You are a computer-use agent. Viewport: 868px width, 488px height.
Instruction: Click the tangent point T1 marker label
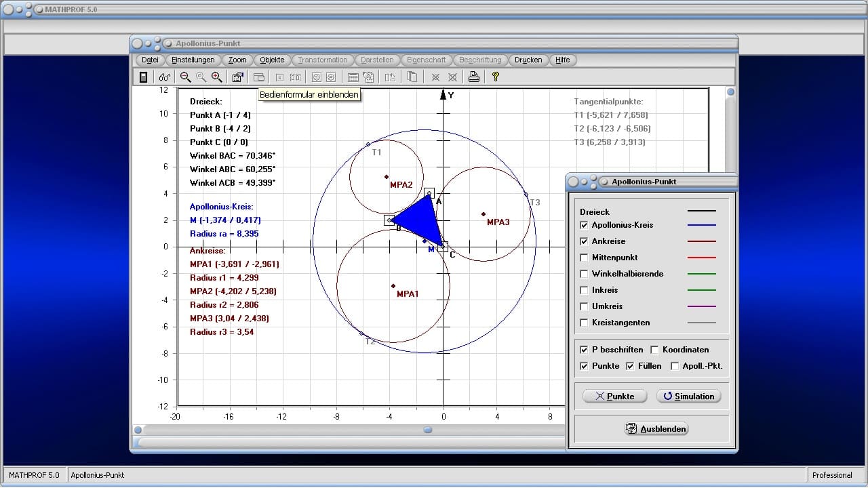377,152
